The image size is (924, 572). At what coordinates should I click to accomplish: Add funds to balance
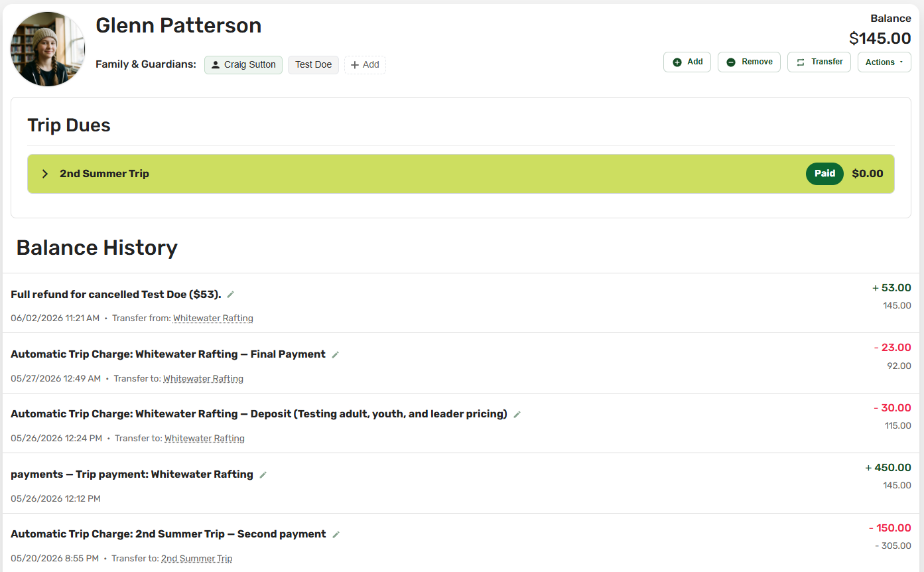pyautogui.click(x=687, y=62)
